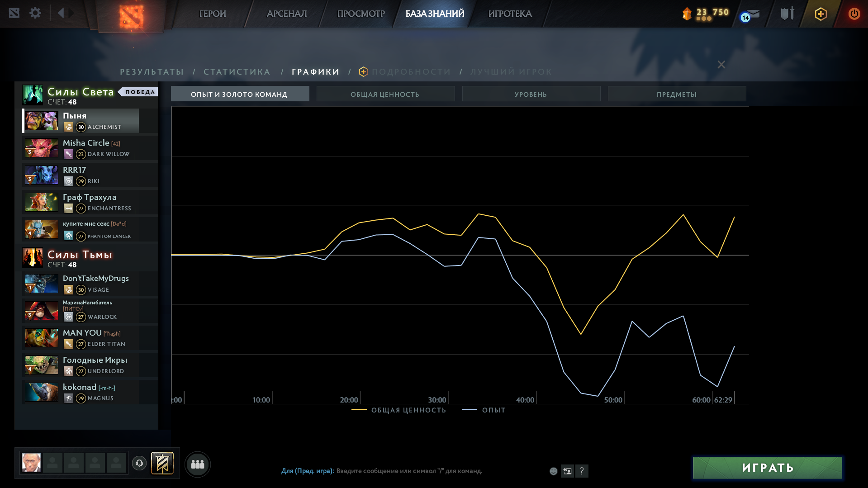The image size is (868, 488).
Task: Open the armory shield and sword icon
Action: (787, 14)
